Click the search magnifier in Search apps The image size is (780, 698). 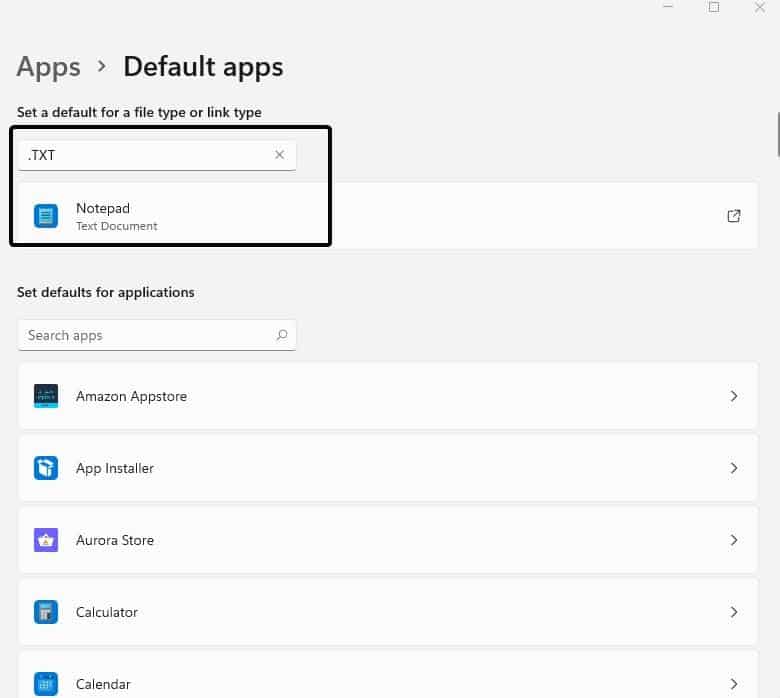pos(282,335)
